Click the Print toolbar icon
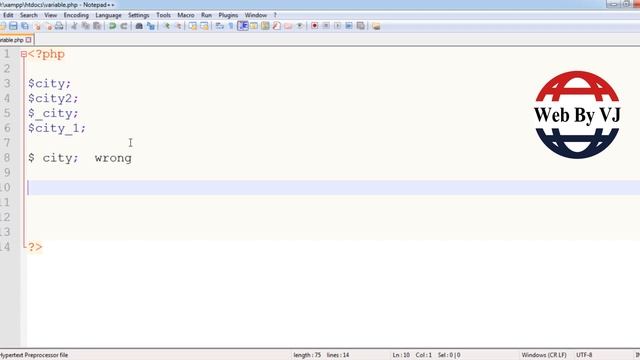The image size is (640, 360). 59,26
